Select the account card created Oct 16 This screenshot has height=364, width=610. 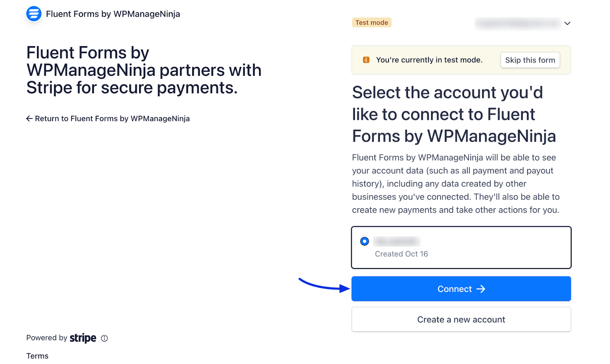[461, 247]
